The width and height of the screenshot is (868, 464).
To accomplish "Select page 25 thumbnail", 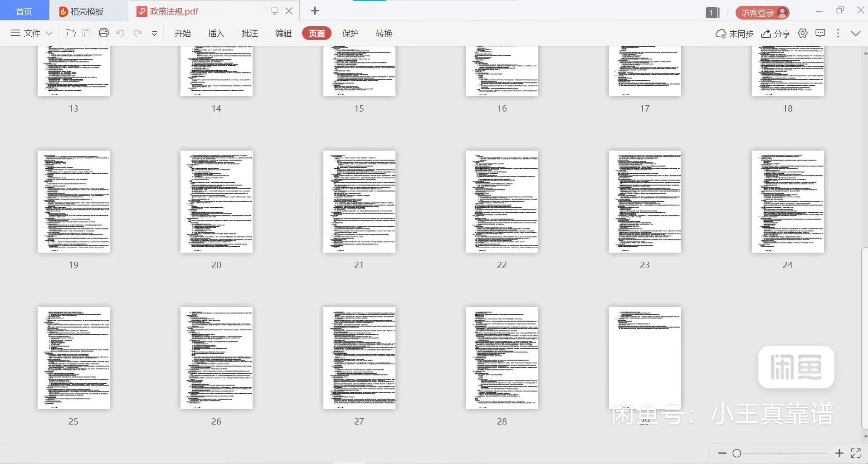I will [x=73, y=358].
